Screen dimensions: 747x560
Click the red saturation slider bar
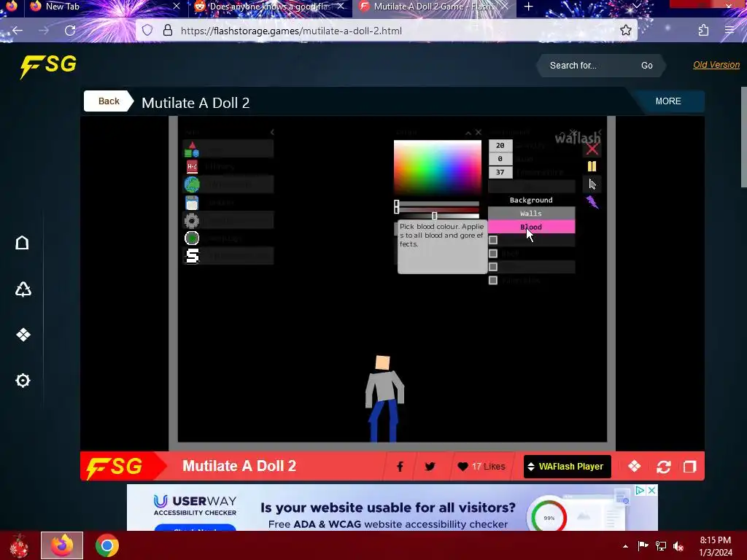click(x=438, y=209)
